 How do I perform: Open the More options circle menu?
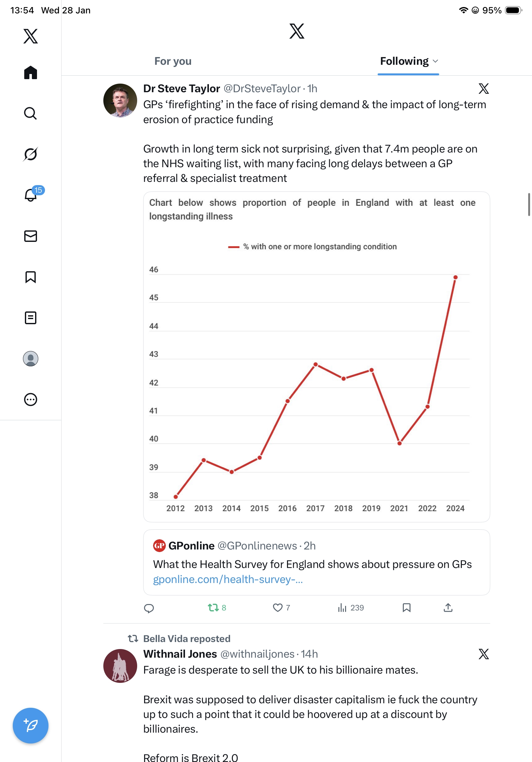(31, 399)
